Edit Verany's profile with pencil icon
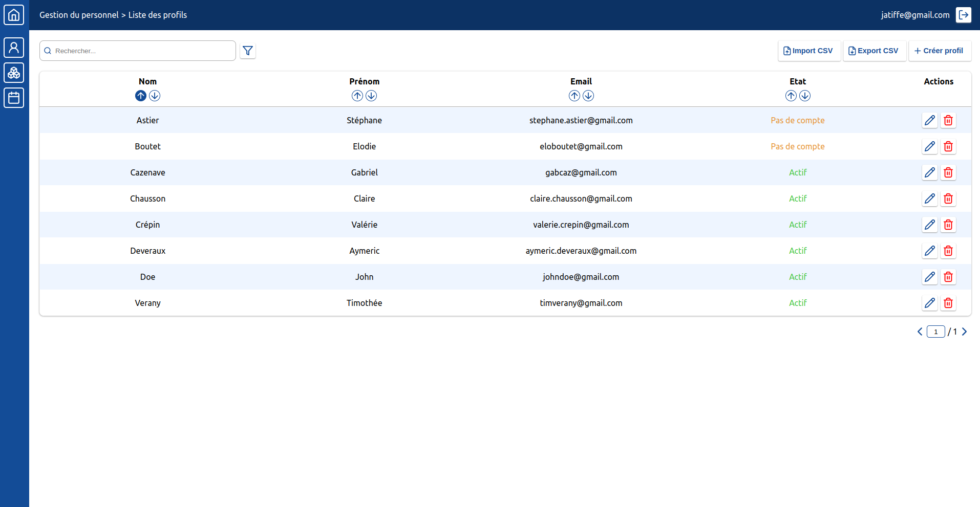 929,303
